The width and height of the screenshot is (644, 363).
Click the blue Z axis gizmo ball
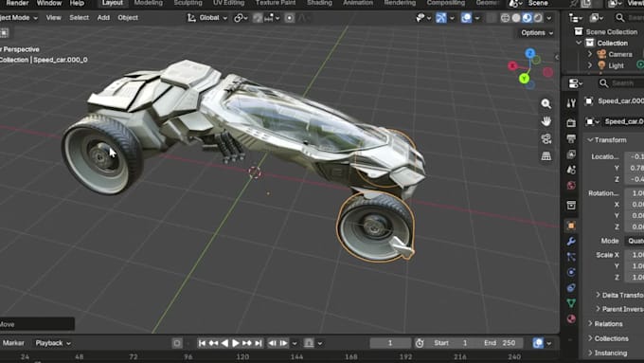(x=529, y=53)
